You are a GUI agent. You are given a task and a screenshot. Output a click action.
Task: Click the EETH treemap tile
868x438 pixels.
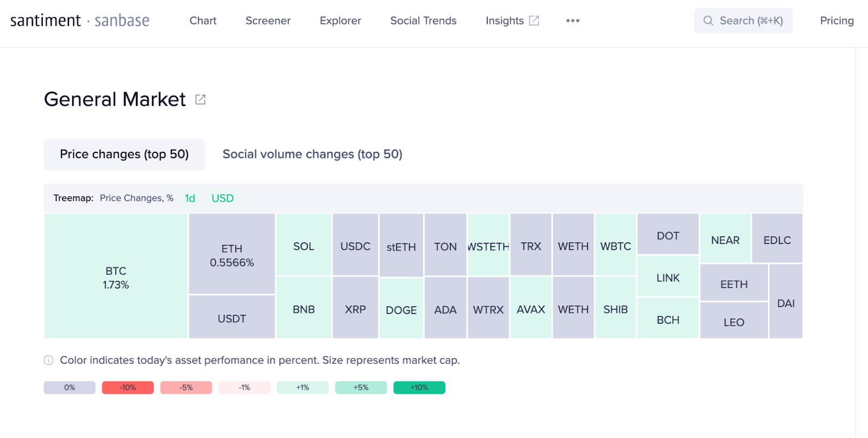734,282
